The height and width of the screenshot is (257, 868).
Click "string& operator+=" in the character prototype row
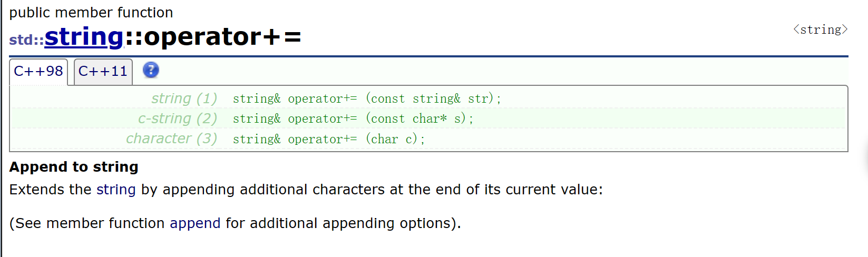click(295, 139)
